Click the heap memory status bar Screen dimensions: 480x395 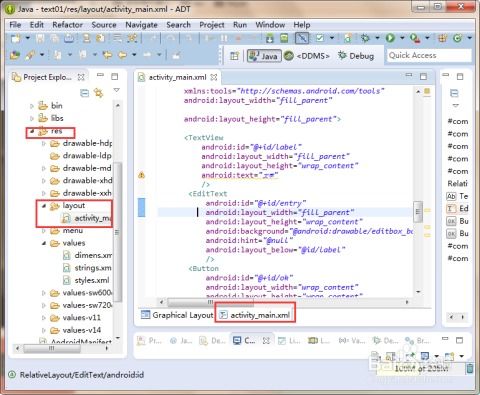click(420, 368)
